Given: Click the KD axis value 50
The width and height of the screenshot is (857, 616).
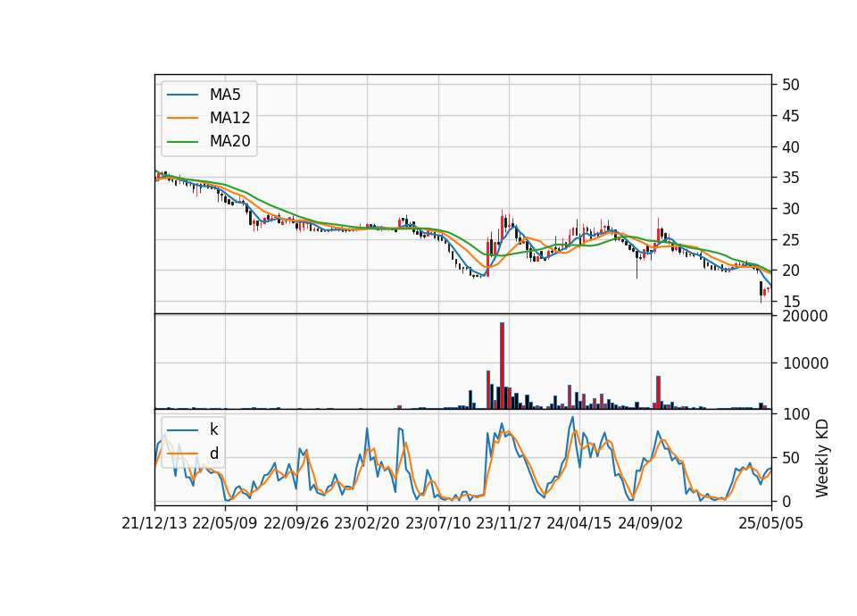Looking at the screenshot, I should (790, 458).
